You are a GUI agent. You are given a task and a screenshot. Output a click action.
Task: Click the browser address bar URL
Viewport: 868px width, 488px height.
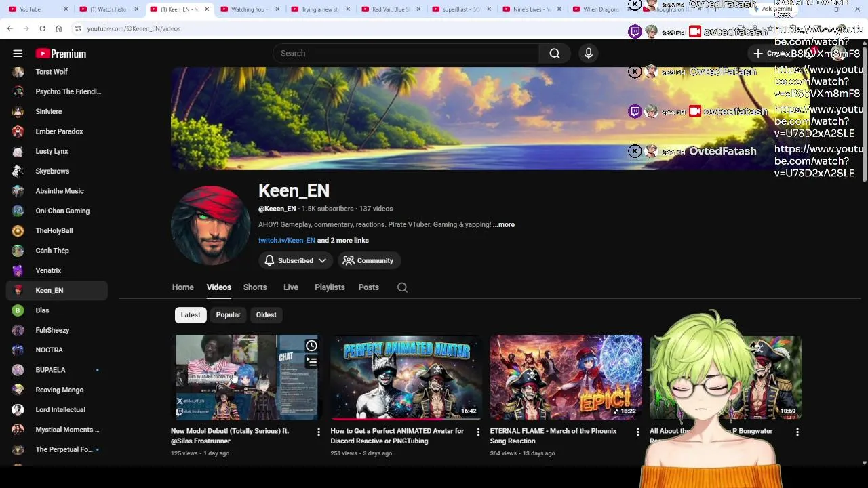point(134,28)
